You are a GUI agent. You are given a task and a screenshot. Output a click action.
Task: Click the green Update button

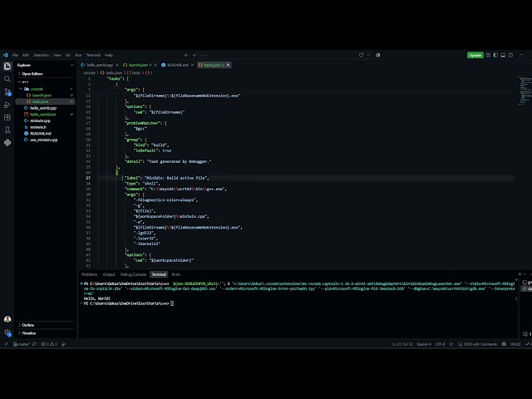pos(475,55)
